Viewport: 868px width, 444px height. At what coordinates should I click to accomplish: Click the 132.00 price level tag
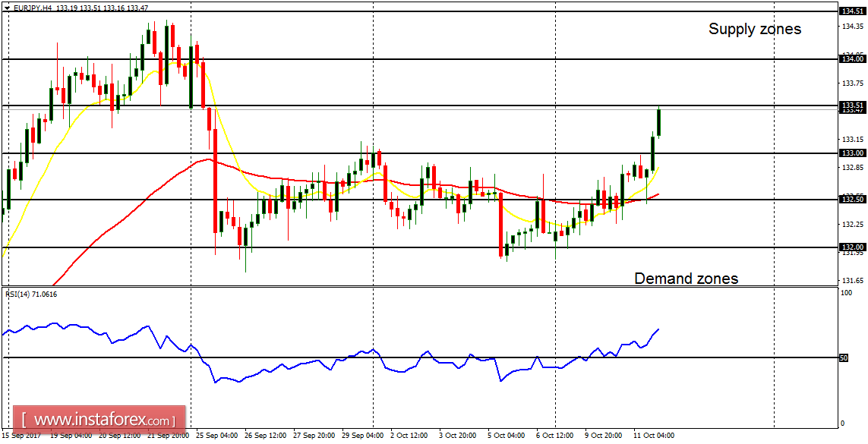click(851, 246)
